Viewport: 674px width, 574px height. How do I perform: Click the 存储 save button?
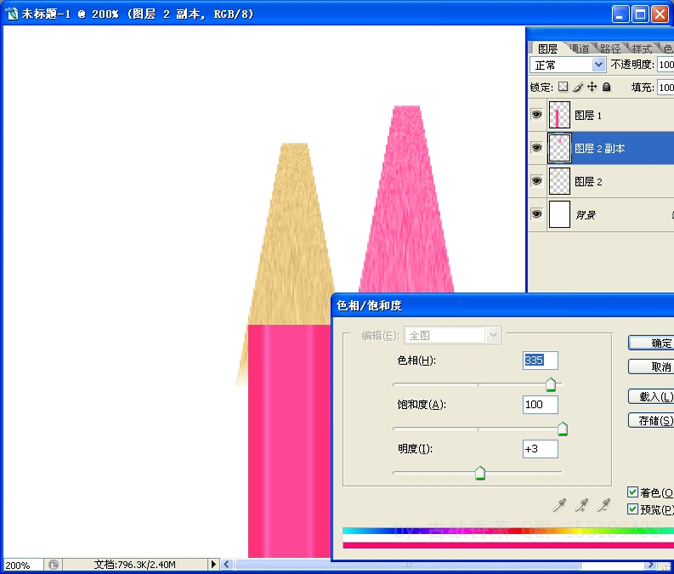pos(652,421)
